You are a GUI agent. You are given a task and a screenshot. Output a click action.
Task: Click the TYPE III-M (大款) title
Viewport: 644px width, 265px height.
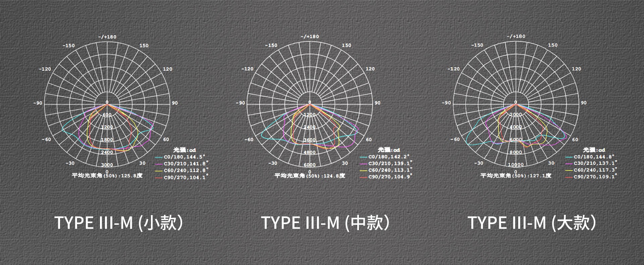pyautogui.click(x=532, y=222)
